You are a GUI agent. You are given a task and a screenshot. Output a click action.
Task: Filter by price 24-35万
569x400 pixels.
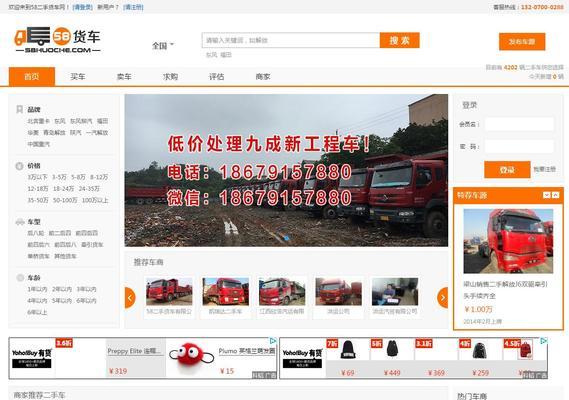[89, 189]
